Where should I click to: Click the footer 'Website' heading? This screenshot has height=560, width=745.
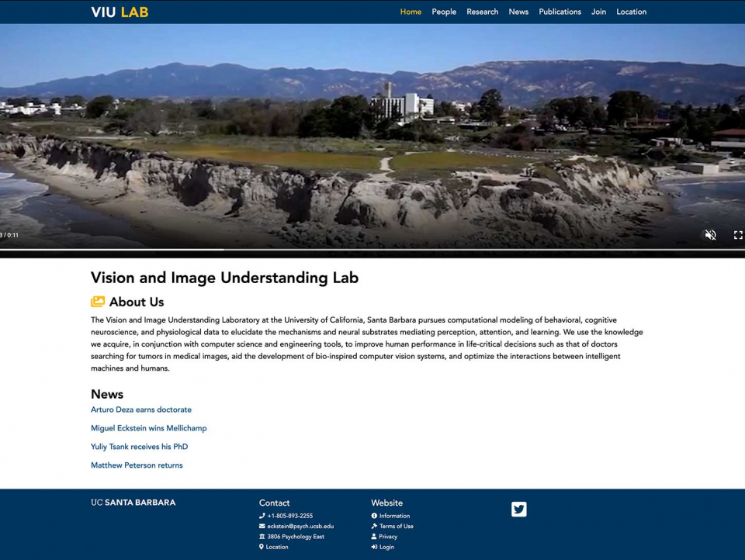(386, 503)
